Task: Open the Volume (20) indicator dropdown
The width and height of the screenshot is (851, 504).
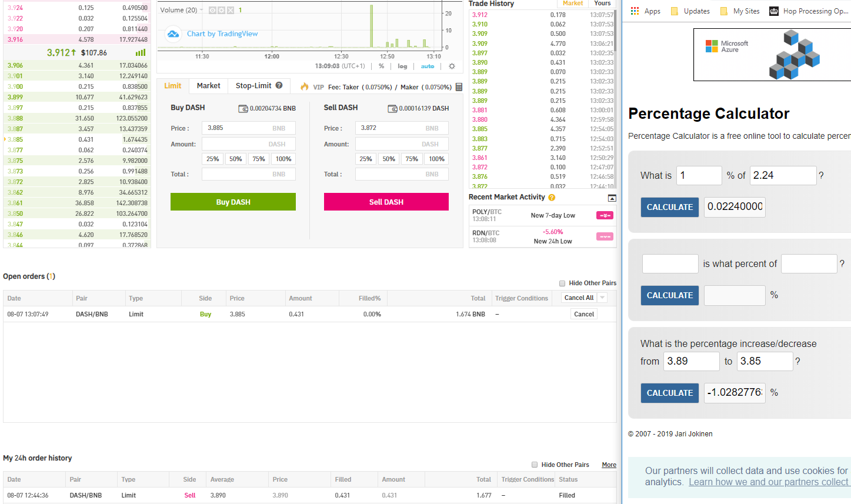Action: pyautogui.click(x=202, y=10)
